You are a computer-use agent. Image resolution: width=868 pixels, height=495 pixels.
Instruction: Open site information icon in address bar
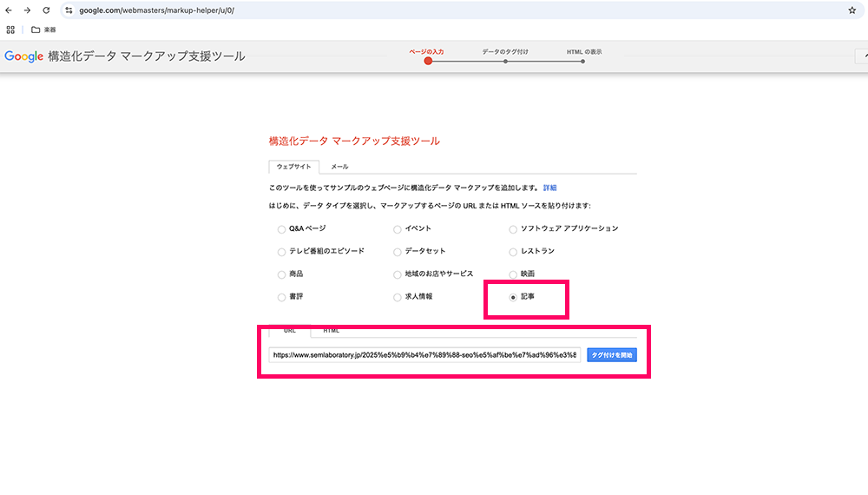[69, 10]
